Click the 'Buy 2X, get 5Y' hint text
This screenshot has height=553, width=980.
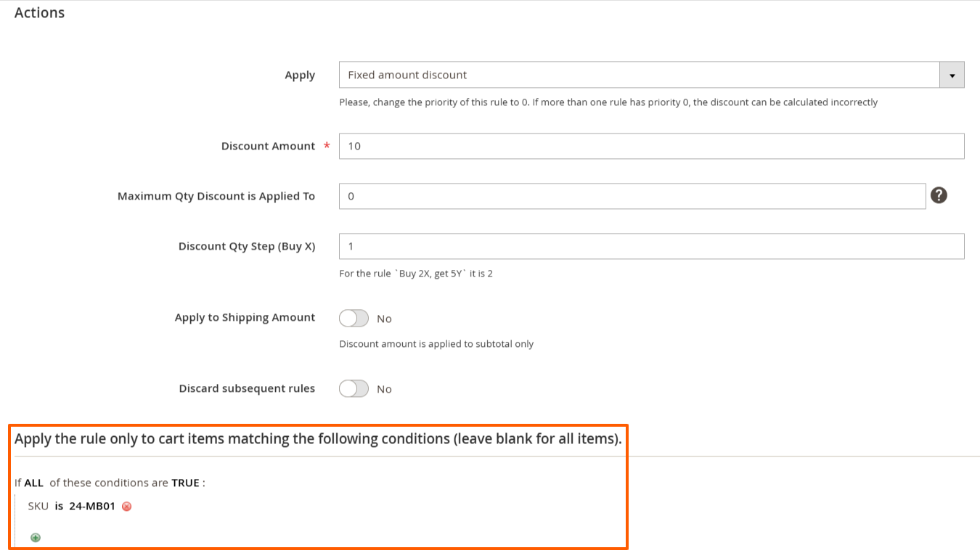tap(416, 274)
